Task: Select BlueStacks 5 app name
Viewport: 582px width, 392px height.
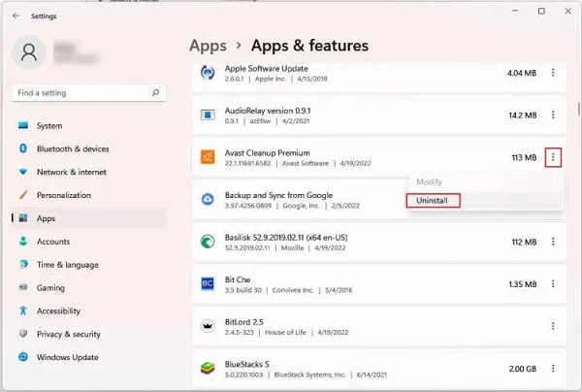Action: coord(246,364)
